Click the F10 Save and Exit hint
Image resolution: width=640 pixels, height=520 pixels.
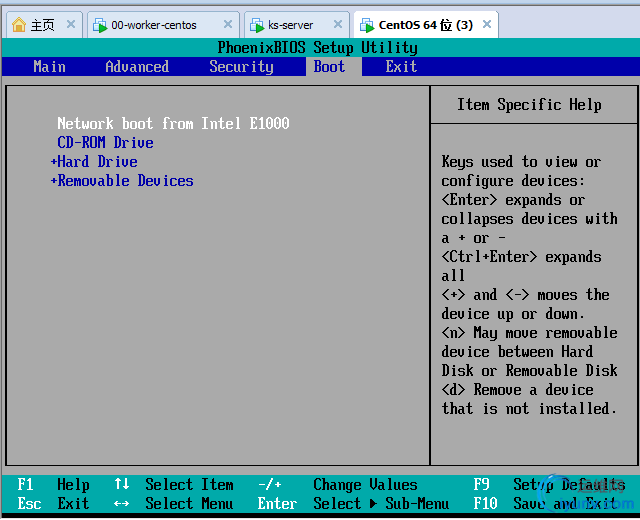click(545, 504)
